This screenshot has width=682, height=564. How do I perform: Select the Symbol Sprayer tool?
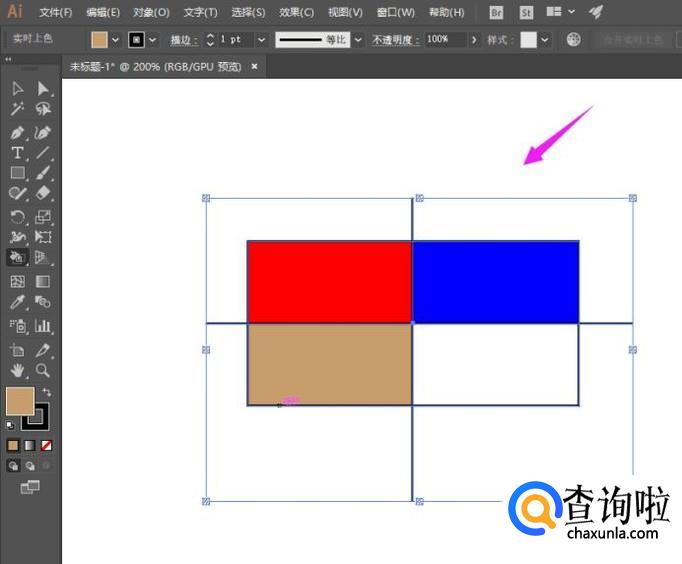pyautogui.click(x=18, y=326)
